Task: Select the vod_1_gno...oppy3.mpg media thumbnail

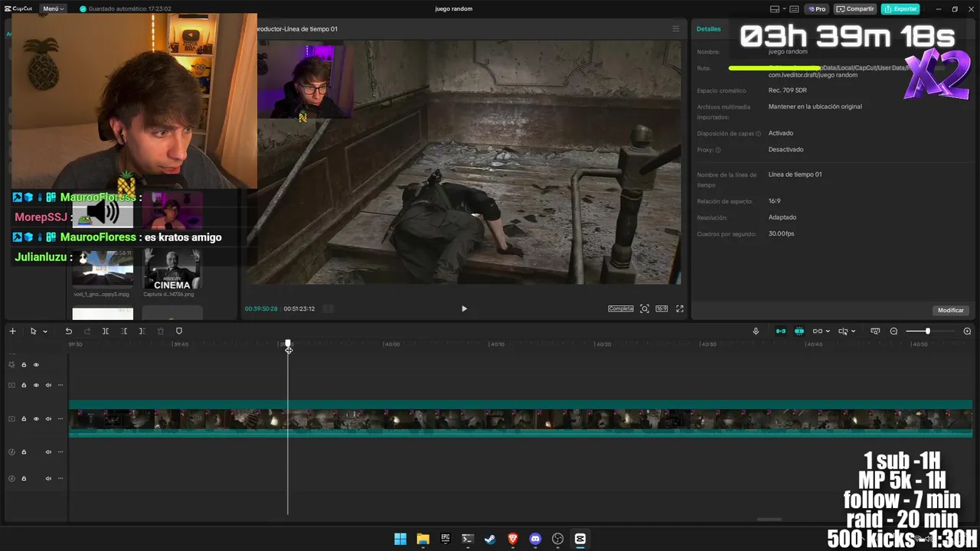Action: pyautogui.click(x=103, y=269)
